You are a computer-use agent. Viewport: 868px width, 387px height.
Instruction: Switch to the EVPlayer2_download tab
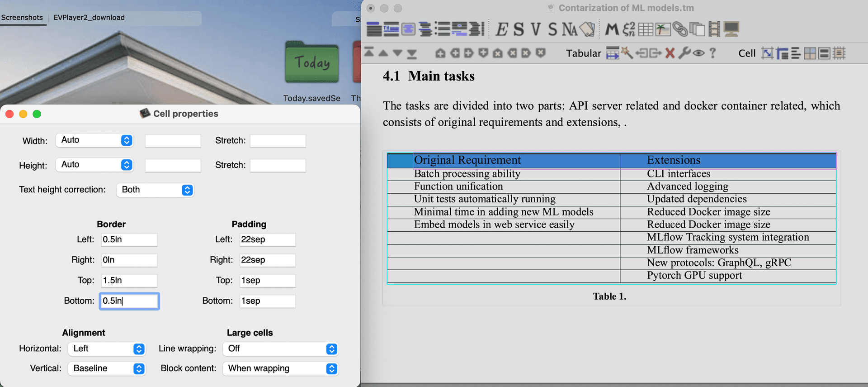tap(89, 18)
